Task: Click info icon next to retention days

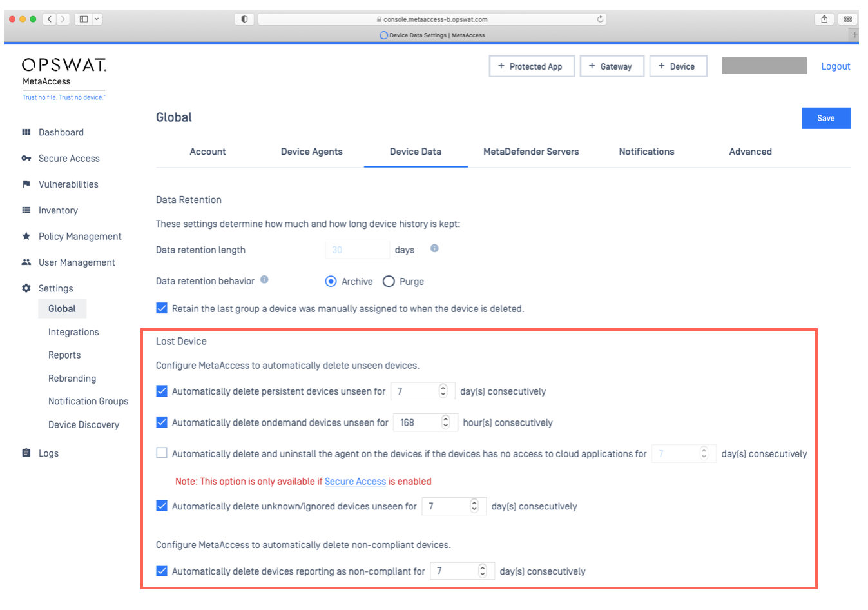Action: tap(434, 248)
